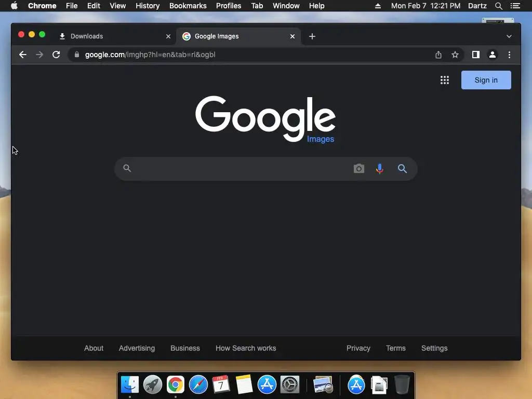Click the eject icon in menu bar
This screenshot has height=399, width=532.
(378, 6)
